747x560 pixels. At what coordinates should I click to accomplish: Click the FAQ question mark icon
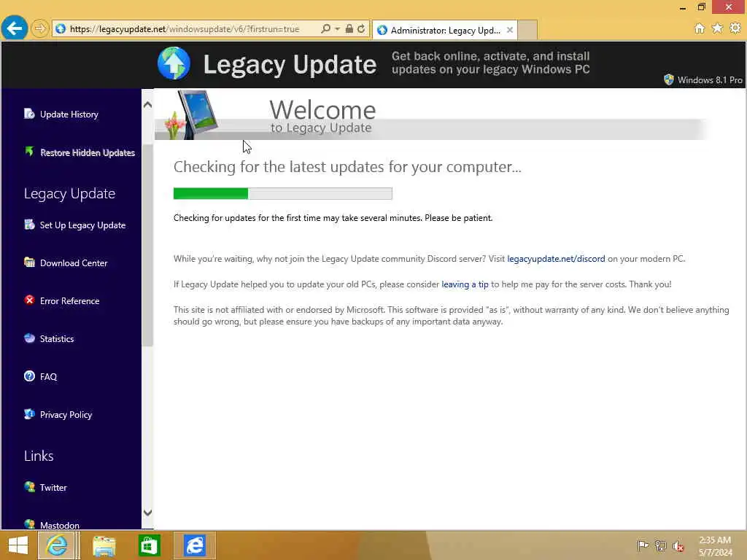29,376
